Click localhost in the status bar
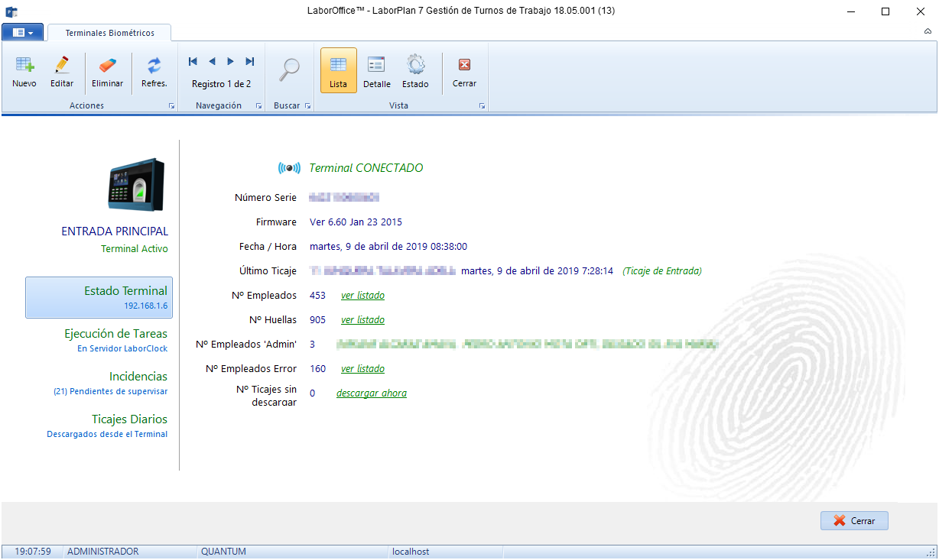 [x=411, y=552]
